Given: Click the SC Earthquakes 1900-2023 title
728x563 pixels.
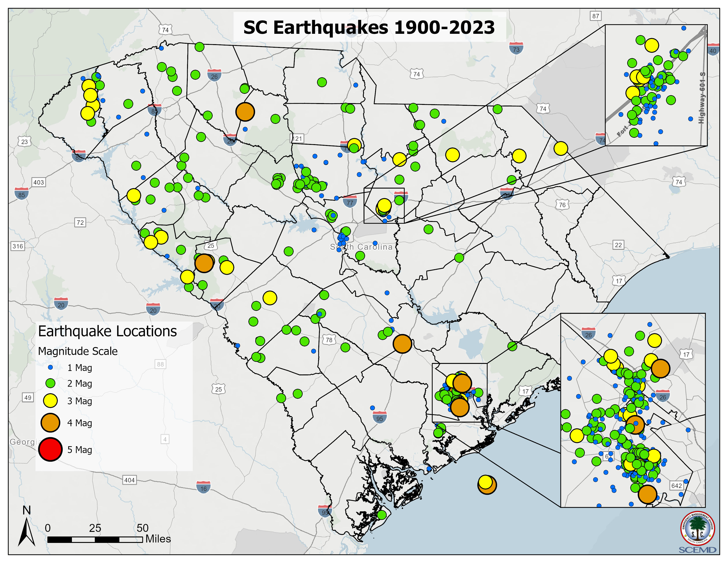Looking at the screenshot, I should coord(369,27).
